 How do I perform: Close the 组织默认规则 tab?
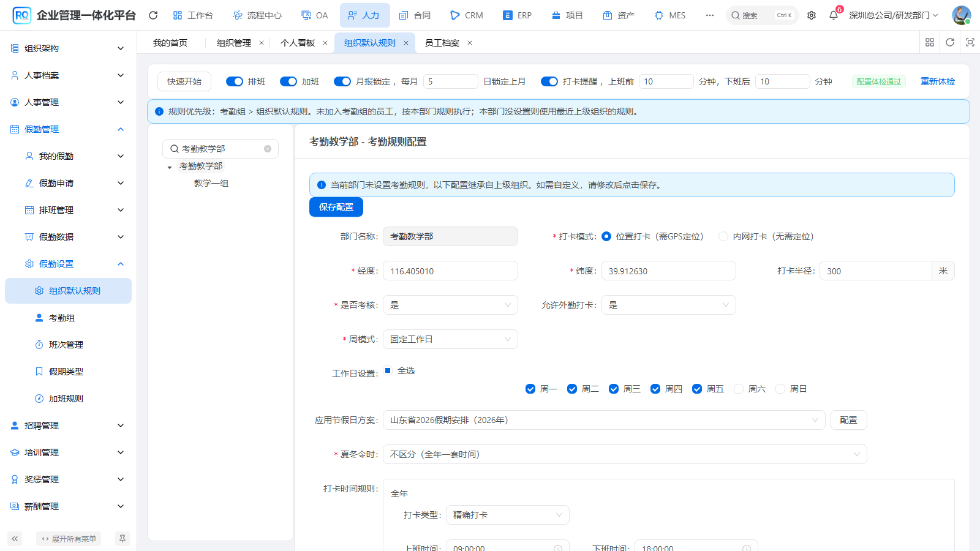pyautogui.click(x=405, y=43)
